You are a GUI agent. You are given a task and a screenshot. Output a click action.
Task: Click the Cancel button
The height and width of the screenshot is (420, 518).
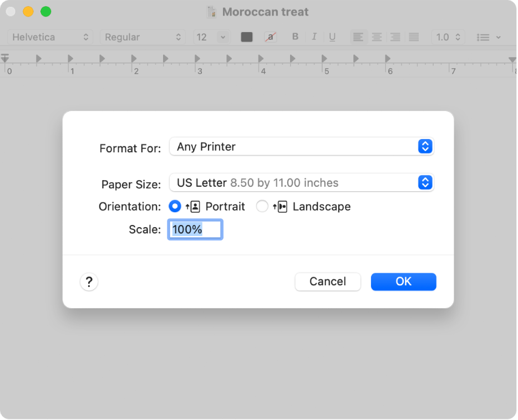[x=327, y=281]
